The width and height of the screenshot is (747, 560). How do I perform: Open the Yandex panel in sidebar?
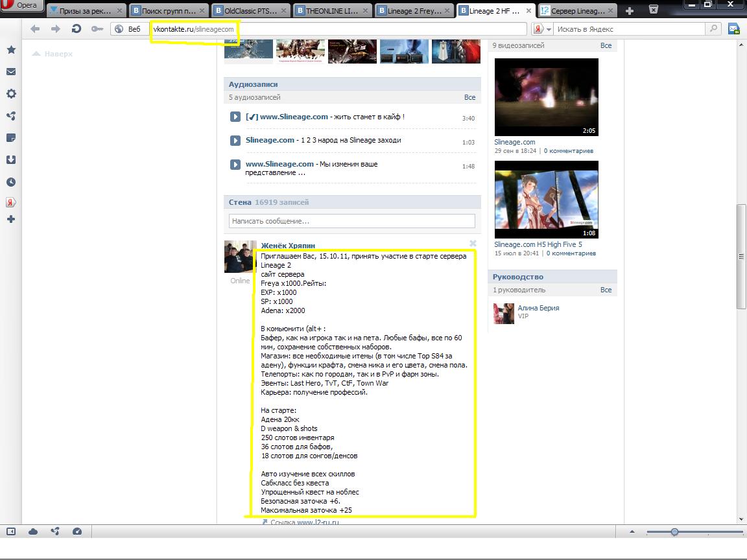10,202
